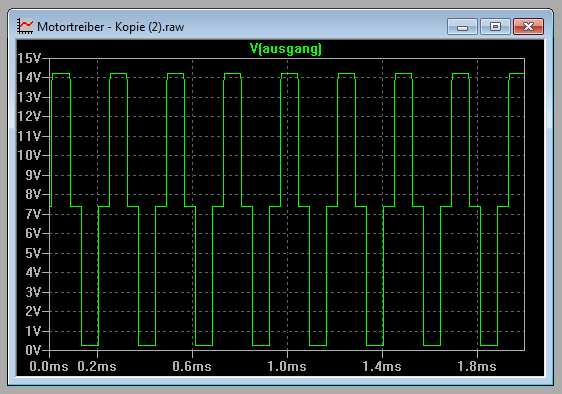Close the Motortreiber - Kopie (2).raw window
This screenshot has width=562, height=394.
tap(528, 27)
